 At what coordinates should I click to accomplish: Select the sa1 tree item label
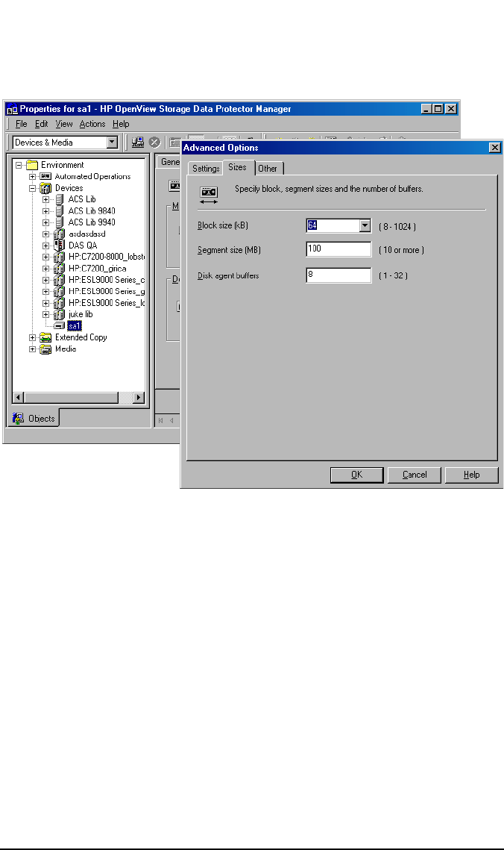click(x=74, y=326)
